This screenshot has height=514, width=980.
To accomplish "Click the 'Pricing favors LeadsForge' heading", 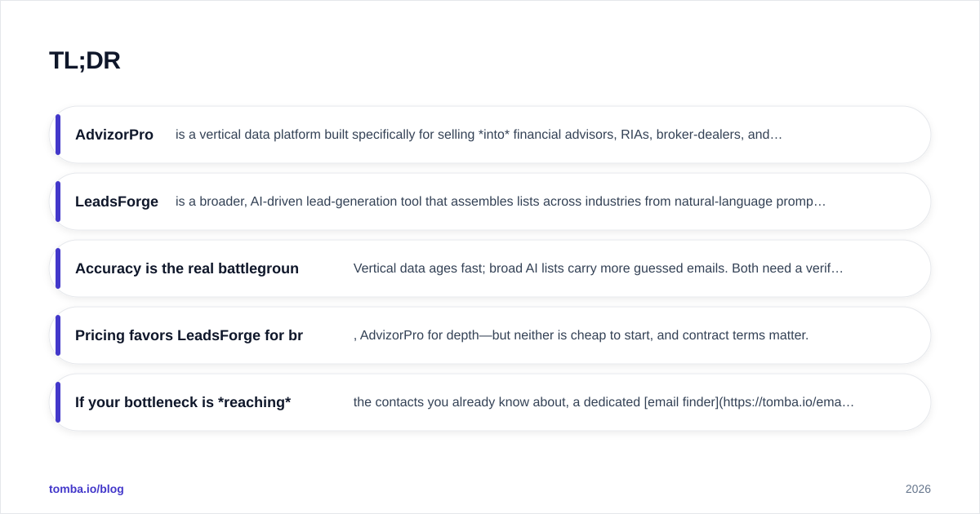I will [189, 335].
